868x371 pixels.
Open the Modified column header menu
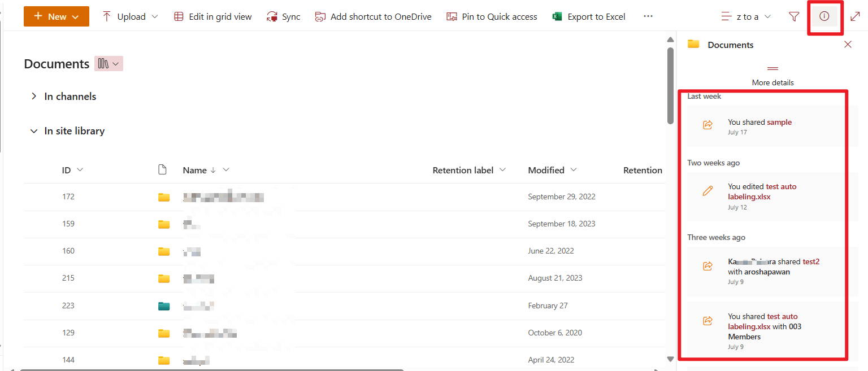552,170
